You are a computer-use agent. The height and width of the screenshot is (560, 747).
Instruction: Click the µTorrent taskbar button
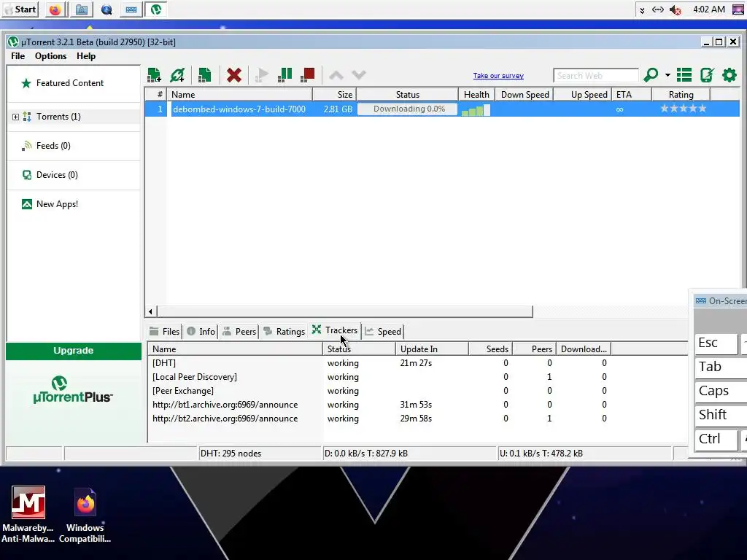click(x=156, y=9)
